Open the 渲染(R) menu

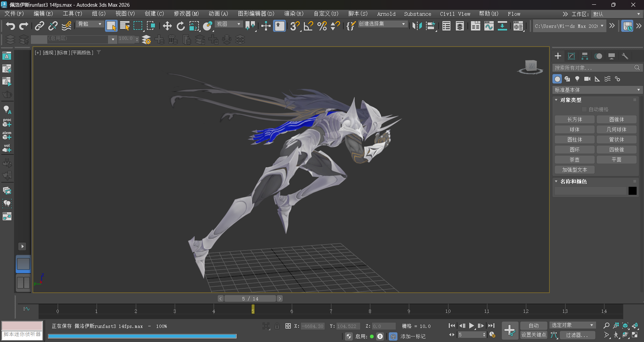(294, 14)
